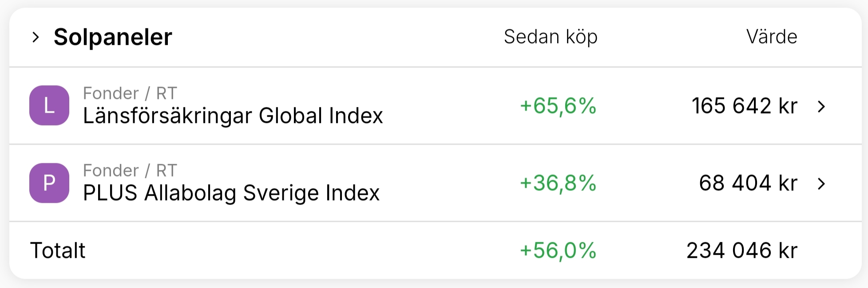Image resolution: width=868 pixels, height=288 pixels.
Task: Click the total +56,0% return
Action: coord(558,251)
